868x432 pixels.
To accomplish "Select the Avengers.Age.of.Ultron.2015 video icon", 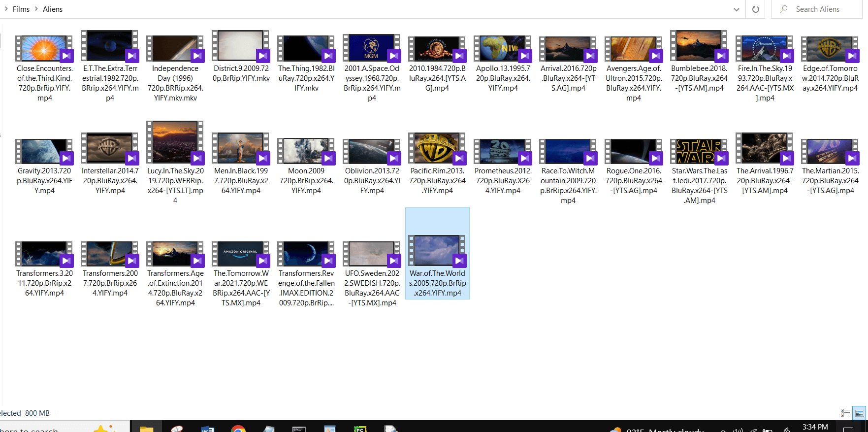I will coord(634,49).
